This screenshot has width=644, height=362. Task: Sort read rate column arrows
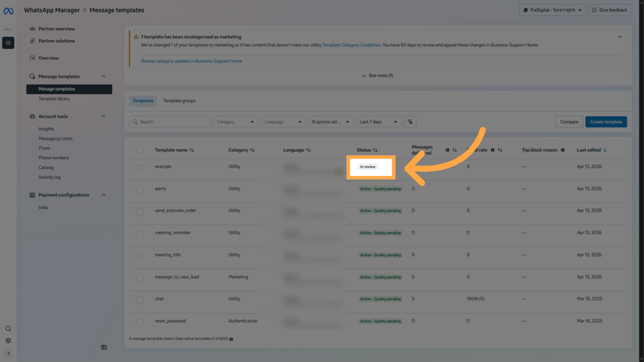pos(500,150)
